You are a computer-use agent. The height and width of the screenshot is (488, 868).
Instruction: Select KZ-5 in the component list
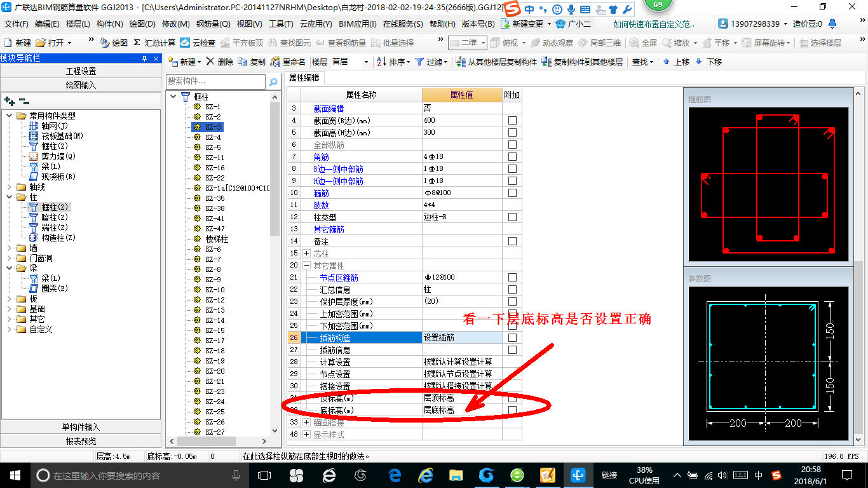213,147
